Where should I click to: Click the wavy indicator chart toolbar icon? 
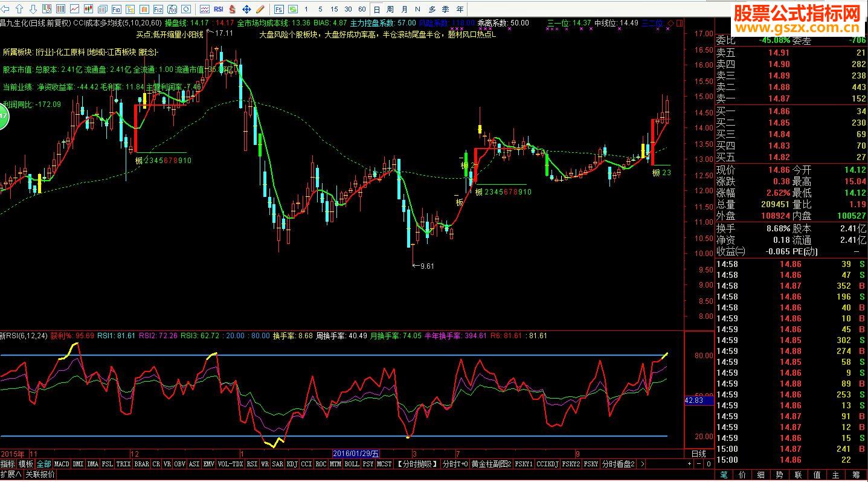tap(204, 9)
